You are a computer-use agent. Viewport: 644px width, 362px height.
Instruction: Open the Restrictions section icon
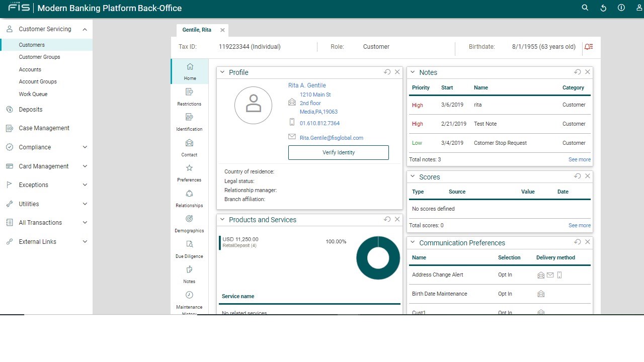click(x=189, y=92)
